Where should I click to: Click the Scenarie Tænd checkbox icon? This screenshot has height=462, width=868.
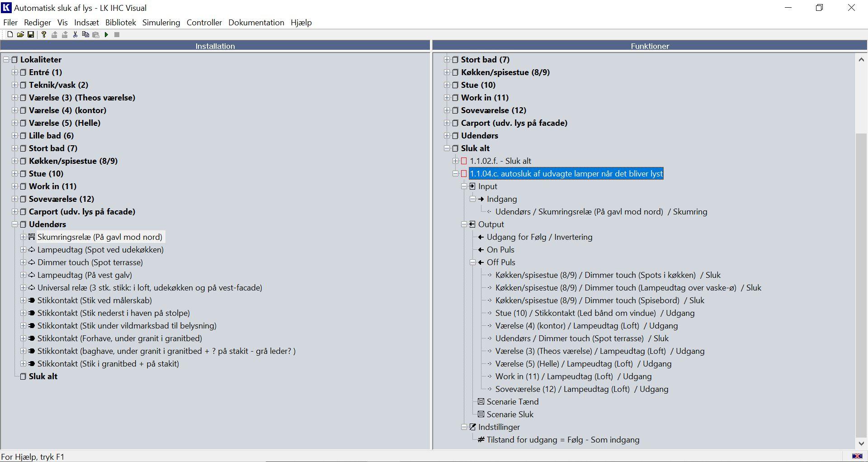tap(481, 401)
